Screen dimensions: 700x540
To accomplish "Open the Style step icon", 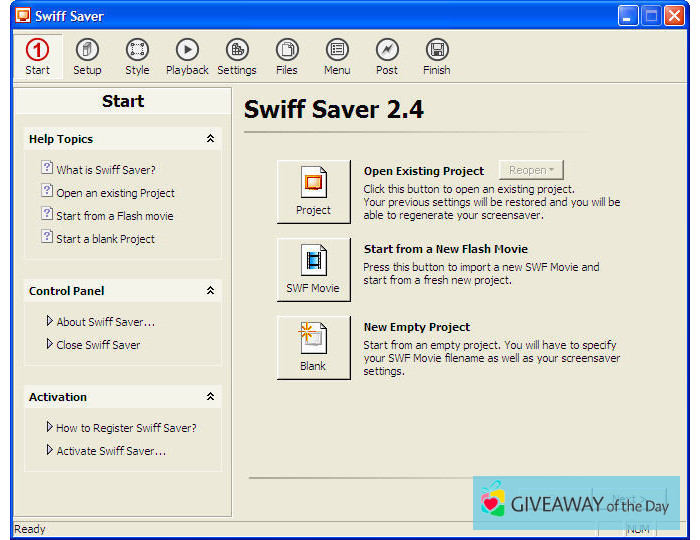I will click(x=137, y=56).
